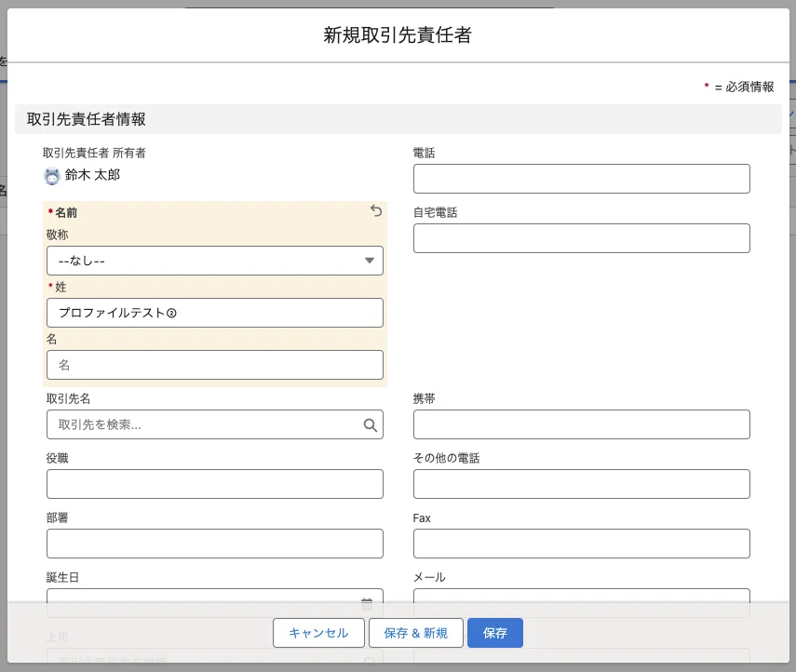Screen dimensions: 796x672
Task: Click the 新規取引先責任者 dialog title
Action: (x=398, y=35)
